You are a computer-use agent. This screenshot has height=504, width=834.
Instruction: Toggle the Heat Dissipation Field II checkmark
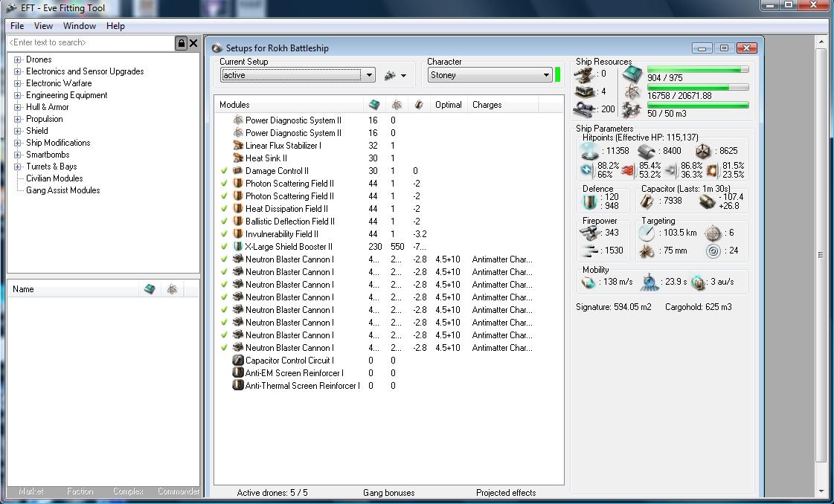(224, 208)
